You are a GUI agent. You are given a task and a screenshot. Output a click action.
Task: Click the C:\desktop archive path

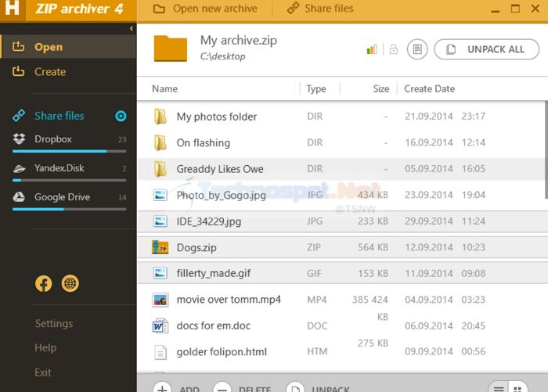[x=222, y=56]
